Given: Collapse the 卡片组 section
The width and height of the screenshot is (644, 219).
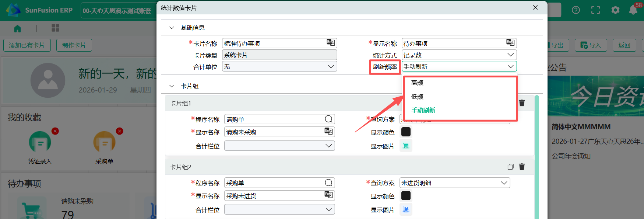Looking at the screenshot, I should [x=172, y=86].
